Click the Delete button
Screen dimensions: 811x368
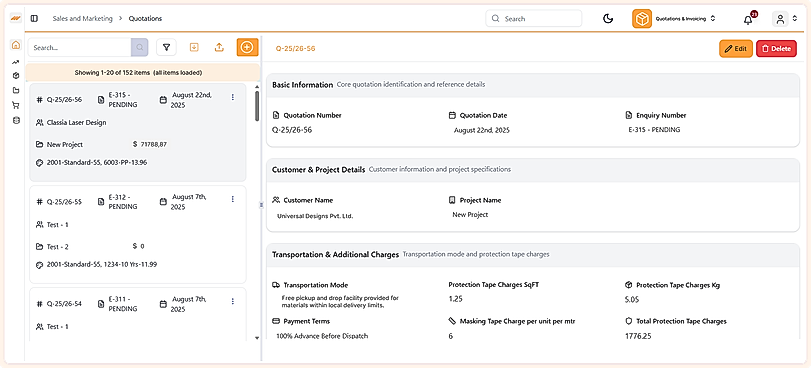pos(776,49)
